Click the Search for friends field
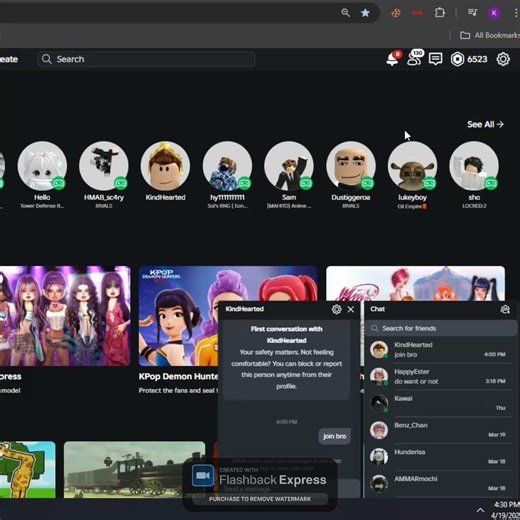The width and height of the screenshot is (520, 520). click(441, 328)
